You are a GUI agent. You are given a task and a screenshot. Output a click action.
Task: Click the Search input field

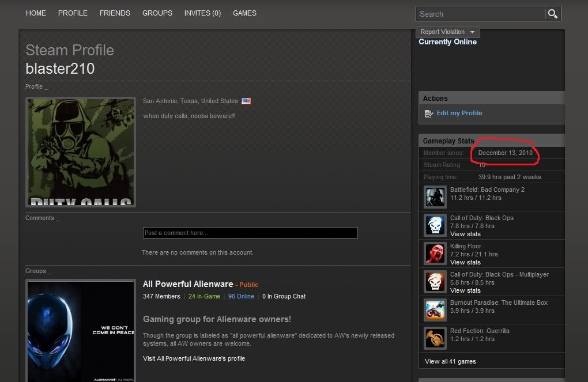(480, 14)
